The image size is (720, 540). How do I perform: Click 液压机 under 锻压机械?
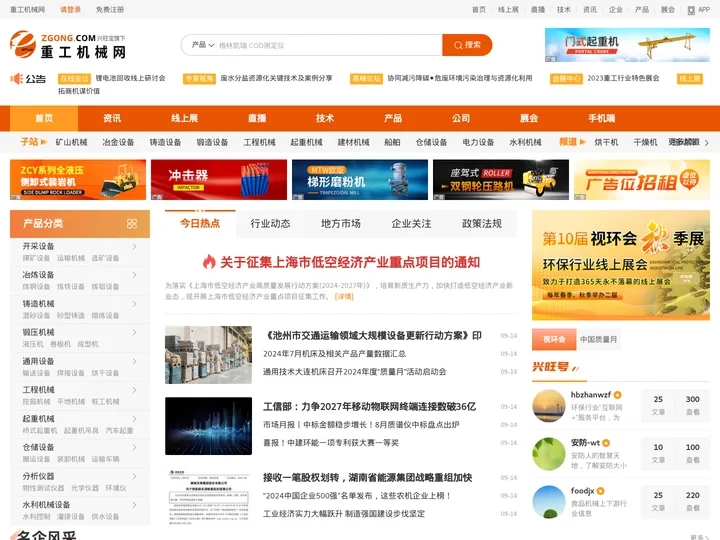(33, 344)
